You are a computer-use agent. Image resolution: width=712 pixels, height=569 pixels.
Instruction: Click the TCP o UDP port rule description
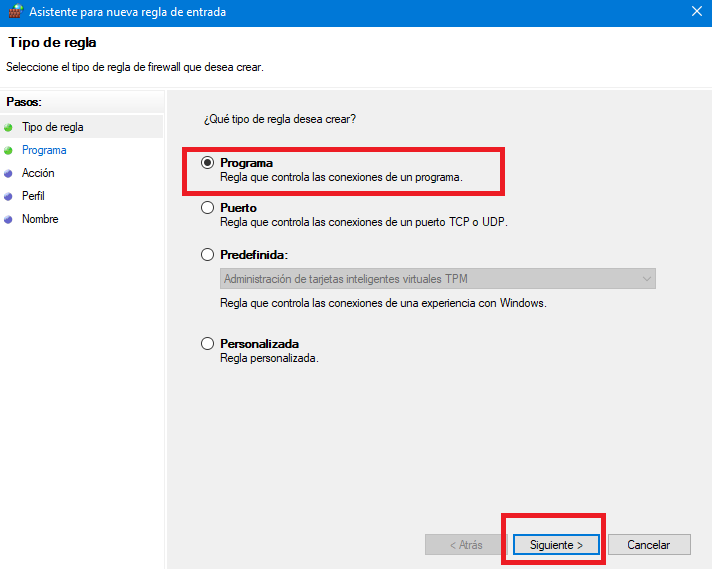[364, 222]
